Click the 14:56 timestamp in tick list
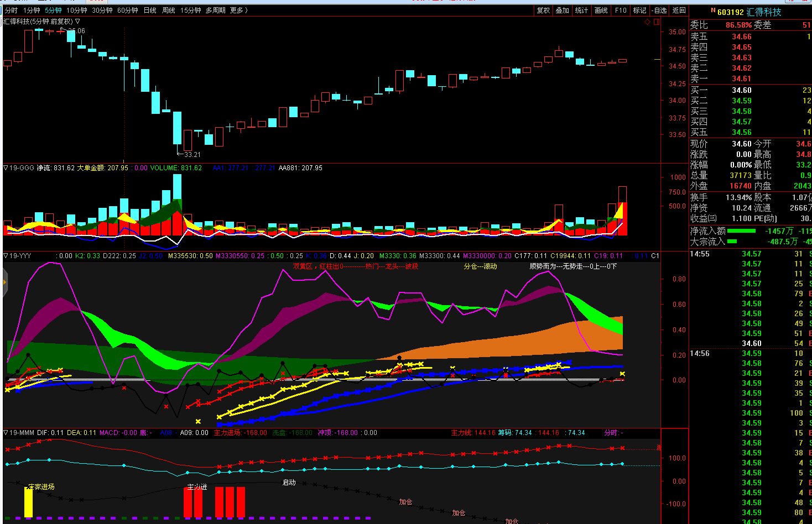The image size is (812, 524). pyautogui.click(x=700, y=354)
